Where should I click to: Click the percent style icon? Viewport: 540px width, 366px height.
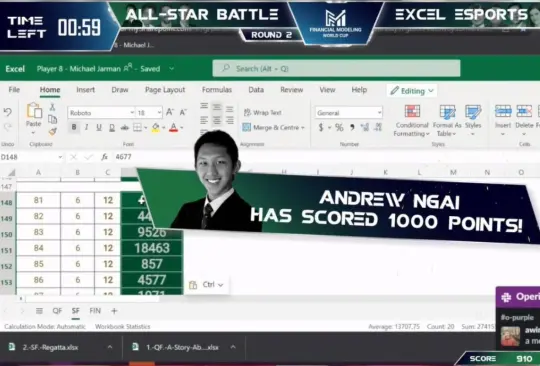(339, 128)
